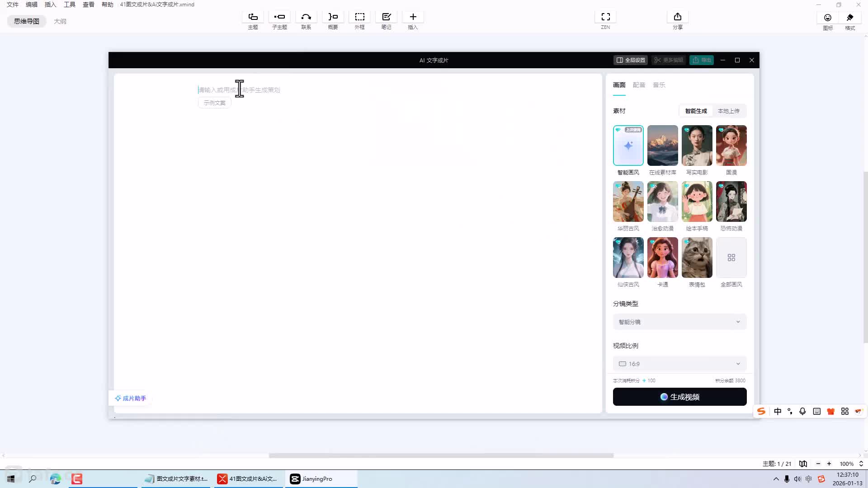Select the 联系 relationship tool

coord(306,17)
